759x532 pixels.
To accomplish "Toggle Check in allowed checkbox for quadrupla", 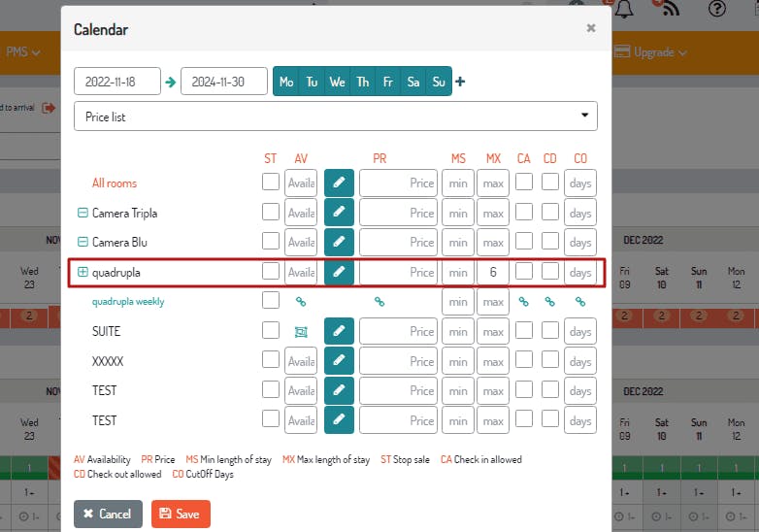I will tap(524, 272).
